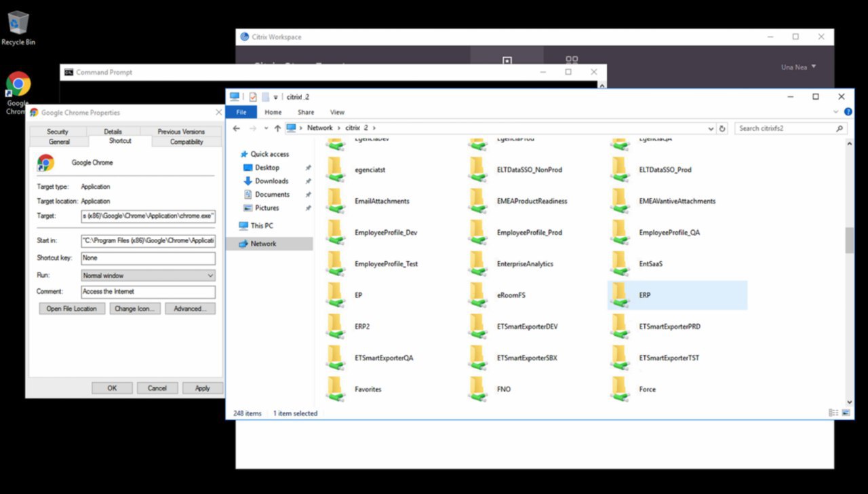Click the Target input field

tap(148, 216)
